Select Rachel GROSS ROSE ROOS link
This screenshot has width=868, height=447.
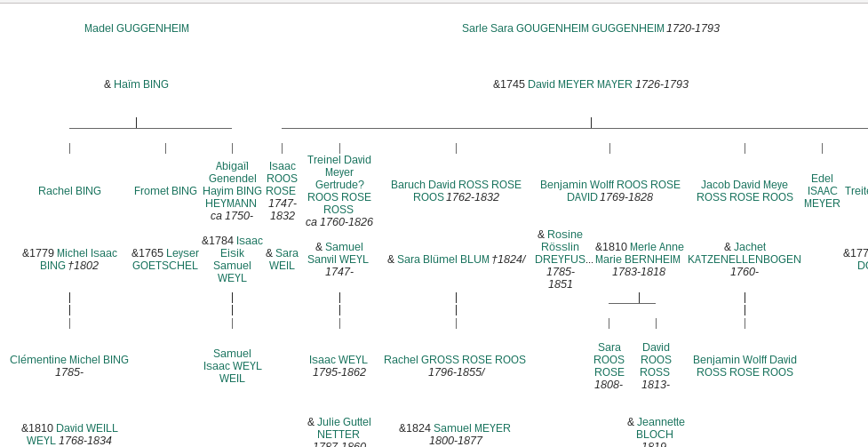point(455,360)
